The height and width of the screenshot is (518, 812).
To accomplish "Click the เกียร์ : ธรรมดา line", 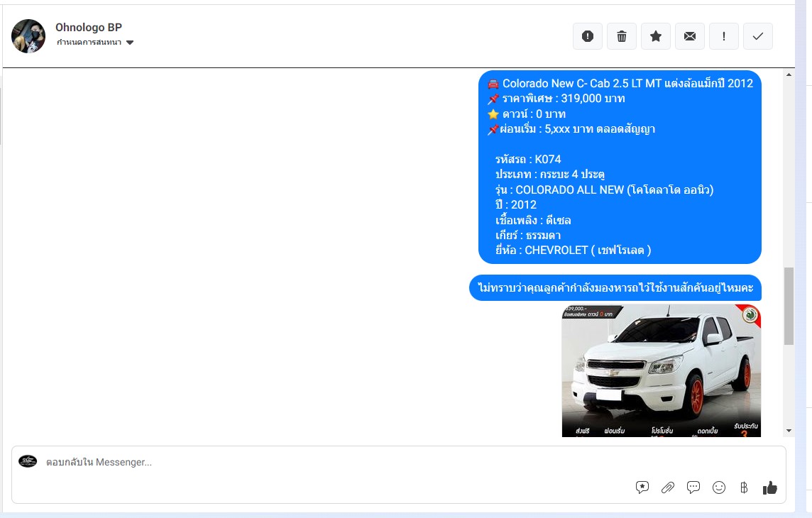I will (527, 236).
